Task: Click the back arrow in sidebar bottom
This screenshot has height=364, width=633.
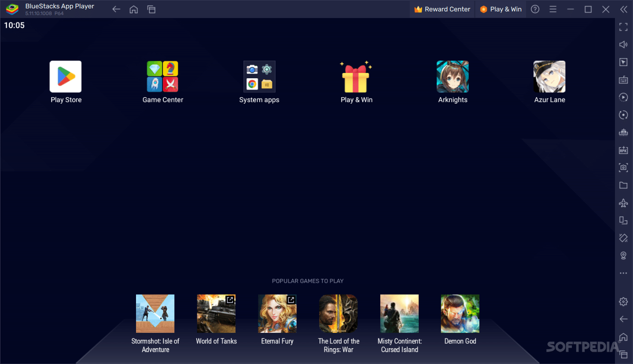Action: tap(623, 319)
